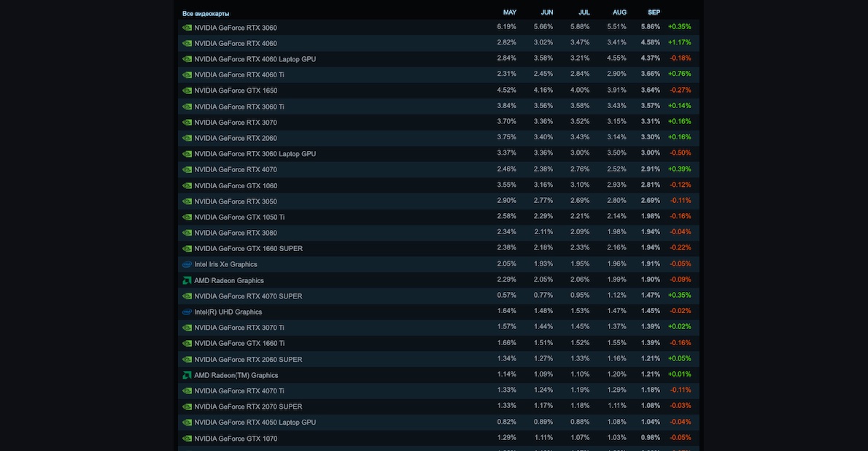
Task: Click NVIDIA logo beside GTX 1070
Action: click(187, 439)
